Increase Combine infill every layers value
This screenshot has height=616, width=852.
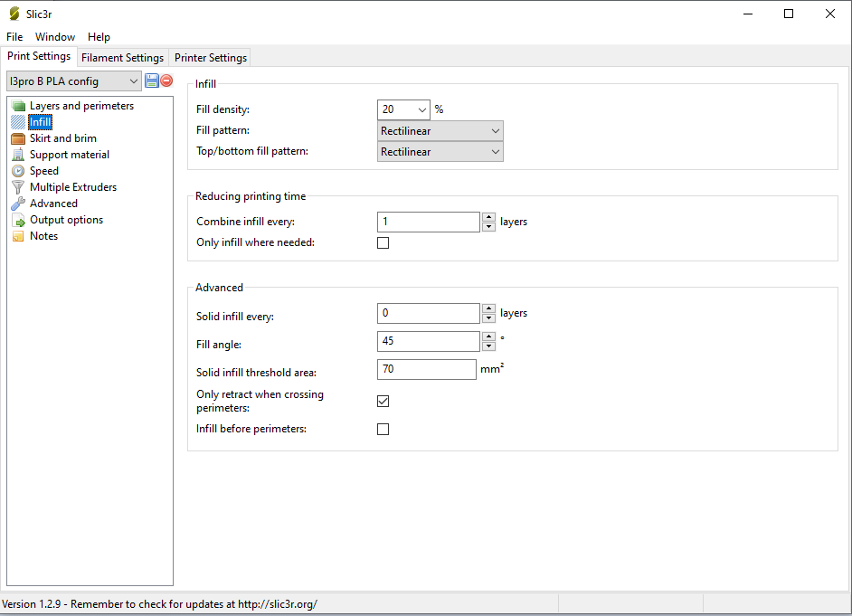pyautogui.click(x=488, y=217)
